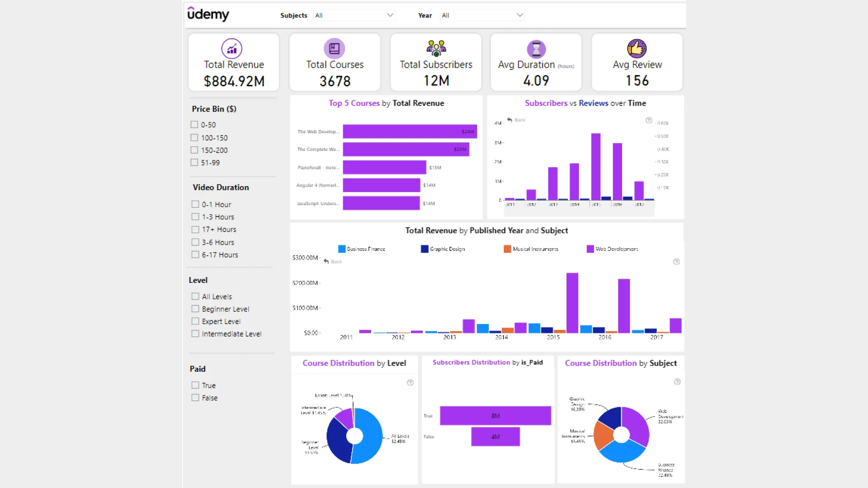Check the 1-3 Hours duration filter
Image resolution: width=868 pixels, height=488 pixels.
pyautogui.click(x=195, y=217)
